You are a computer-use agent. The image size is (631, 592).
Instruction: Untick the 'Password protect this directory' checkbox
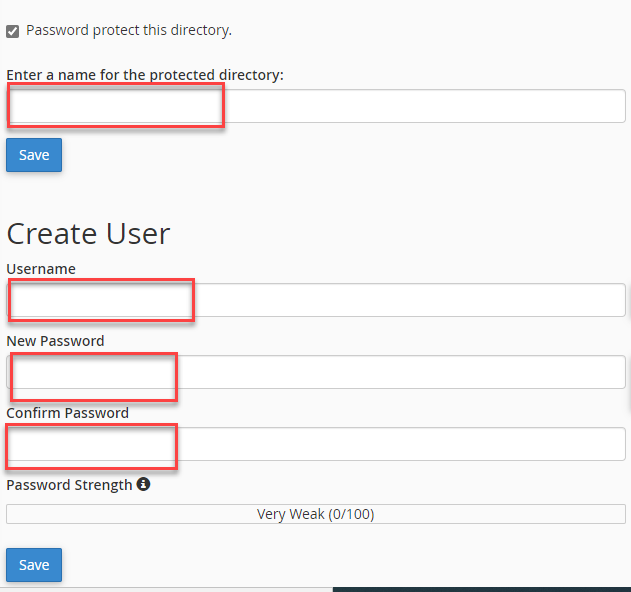pyautogui.click(x=12, y=31)
